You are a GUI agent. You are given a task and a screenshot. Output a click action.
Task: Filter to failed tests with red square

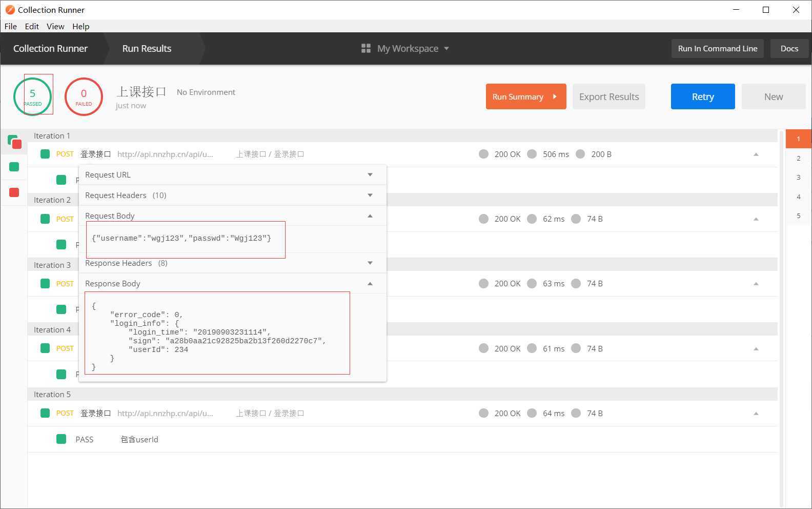coord(14,192)
